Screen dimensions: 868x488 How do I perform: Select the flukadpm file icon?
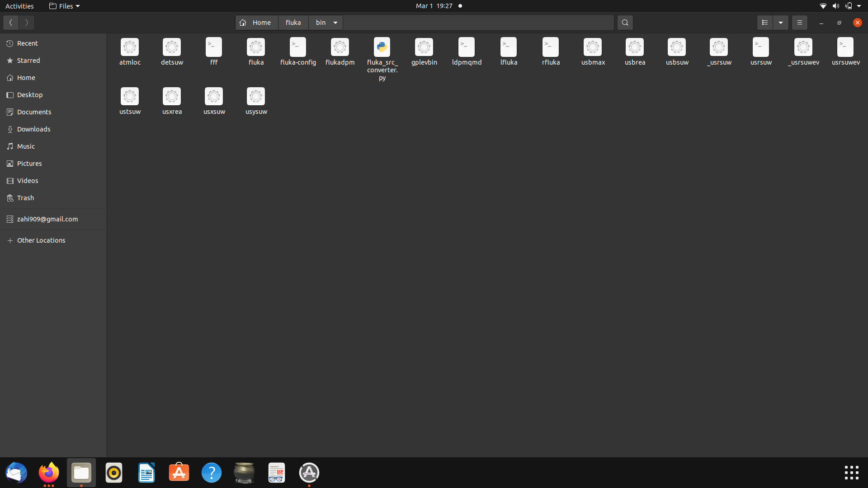pos(340,47)
